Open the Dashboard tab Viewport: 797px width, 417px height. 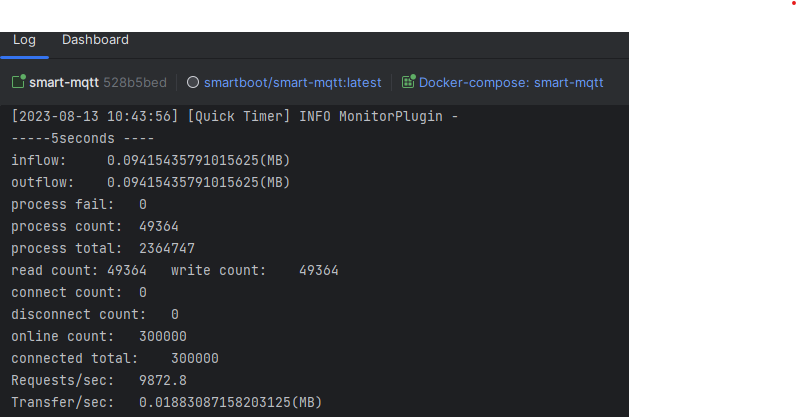pos(95,40)
